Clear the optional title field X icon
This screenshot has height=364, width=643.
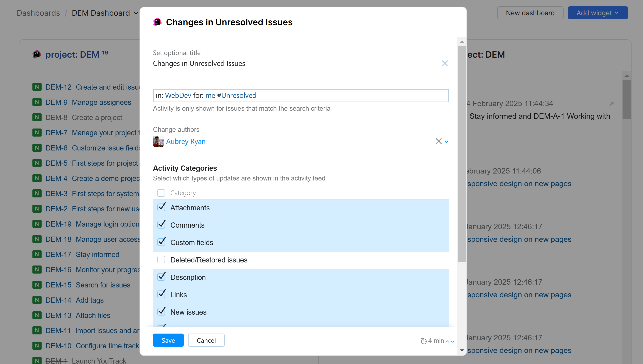click(x=445, y=63)
